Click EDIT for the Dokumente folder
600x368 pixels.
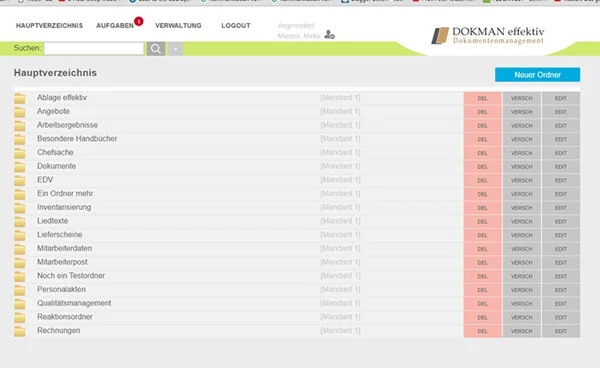561,167
